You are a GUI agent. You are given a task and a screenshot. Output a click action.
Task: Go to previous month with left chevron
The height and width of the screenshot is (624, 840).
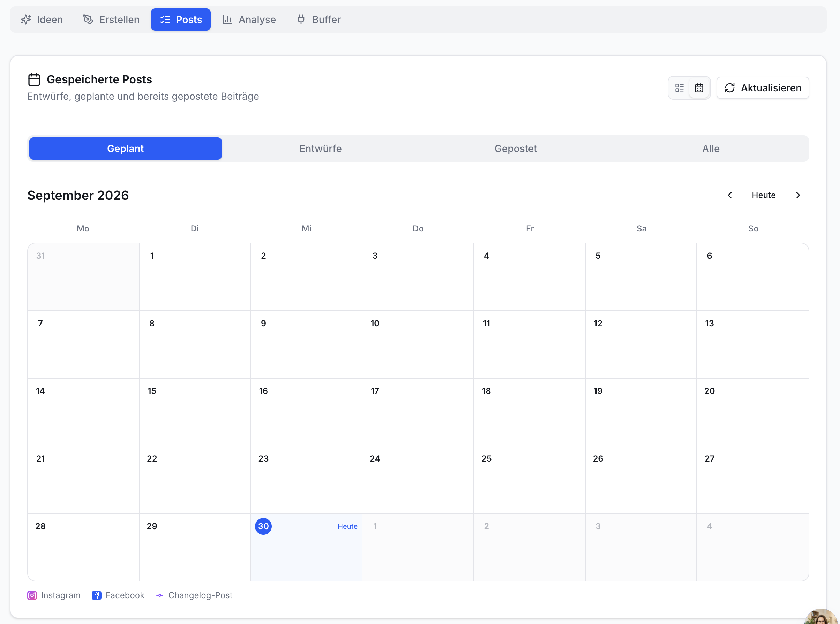[x=730, y=195]
